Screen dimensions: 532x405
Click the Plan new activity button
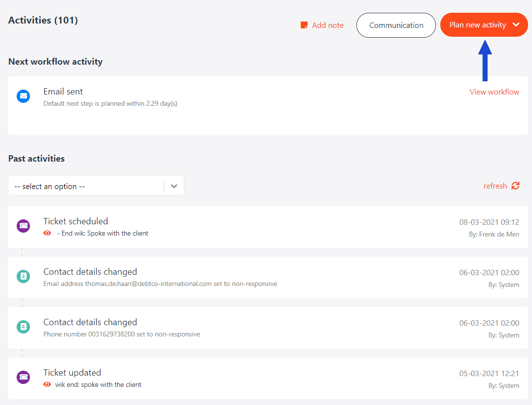[x=484, y=25]
